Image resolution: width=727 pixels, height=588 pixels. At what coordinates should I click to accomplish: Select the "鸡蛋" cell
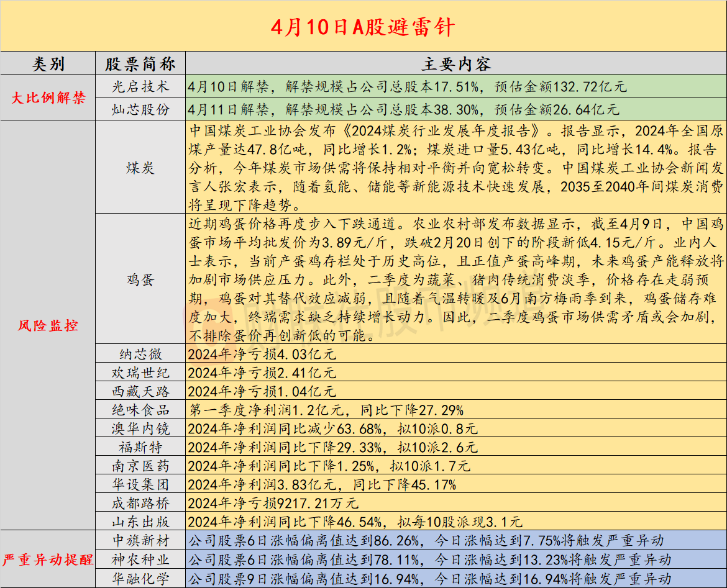tap(140, 279)
